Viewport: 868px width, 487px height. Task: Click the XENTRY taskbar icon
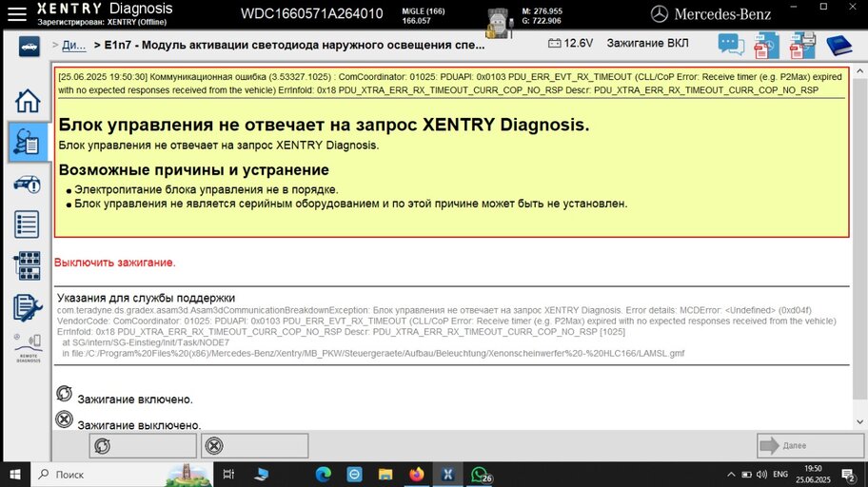[447, 475]
